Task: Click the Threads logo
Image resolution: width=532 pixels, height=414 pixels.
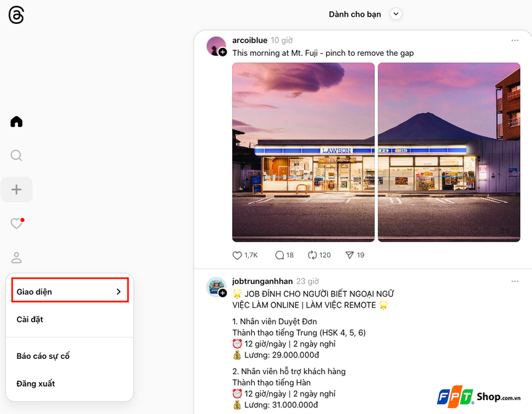Action: (x=16, y=15)
